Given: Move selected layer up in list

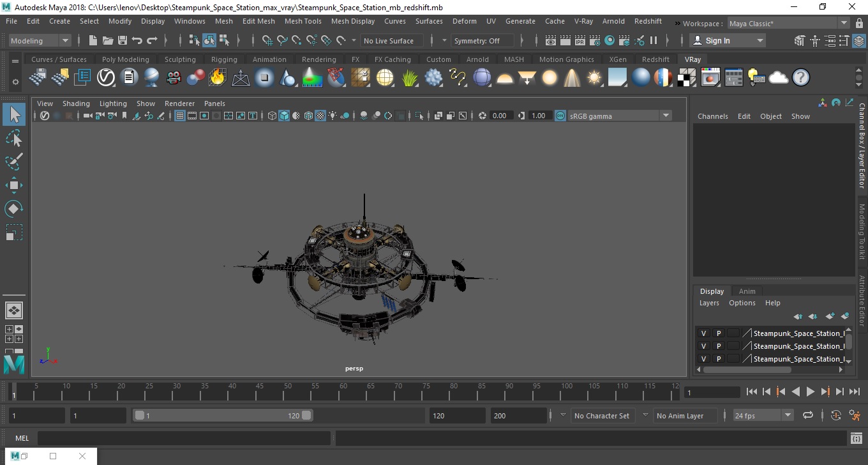Looking at the screenshot, I should [798, 316].
